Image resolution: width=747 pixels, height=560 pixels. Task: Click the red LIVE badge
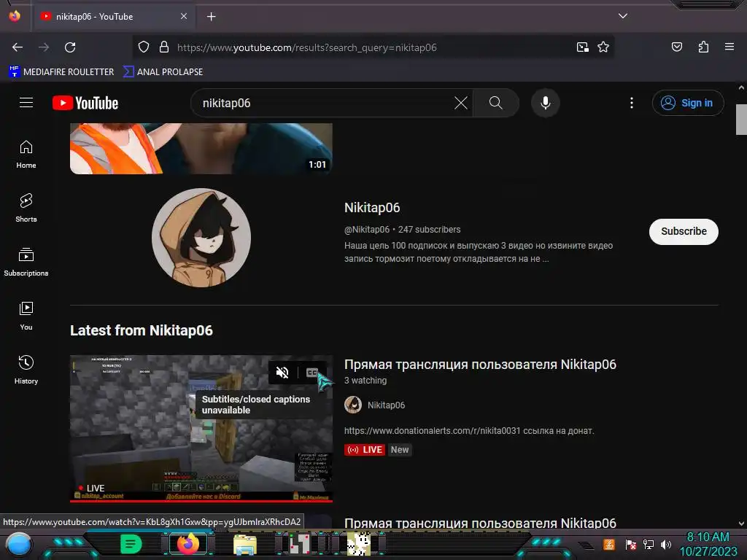point(365,449)
